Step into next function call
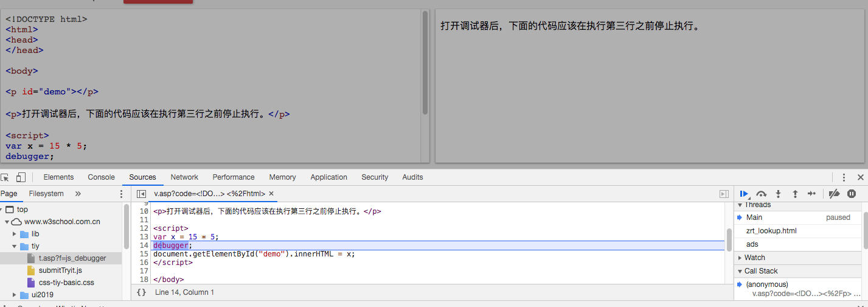This screenshot has width=868, height=307. [778, 194]
